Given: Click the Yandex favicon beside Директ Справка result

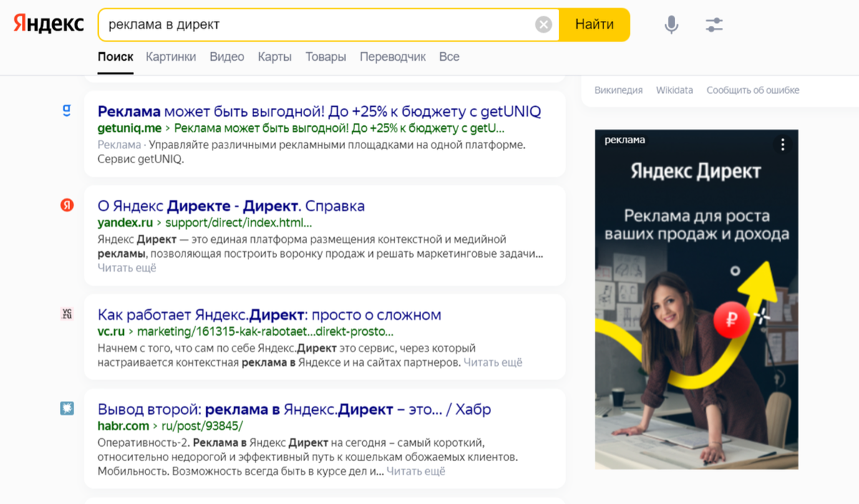Looking at the screenshot, I should (x=67, y=205).
